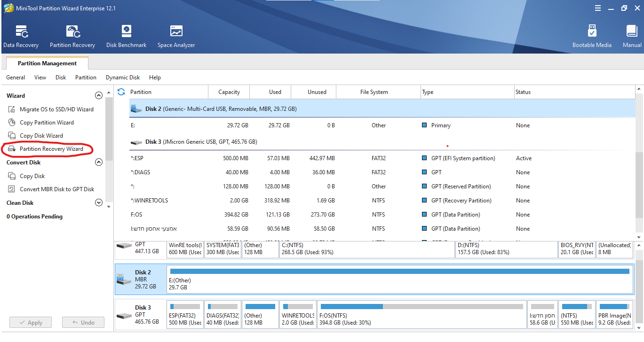Screen dimensions: 644x342
Task: Start the Disk Benchmark tool
Action: (126, 37)
